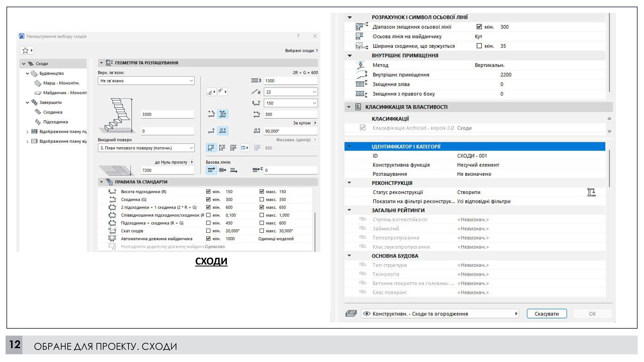Click the layer icon at dialog bottom
The height and width of the screenshot is (362, 644).
351,313
